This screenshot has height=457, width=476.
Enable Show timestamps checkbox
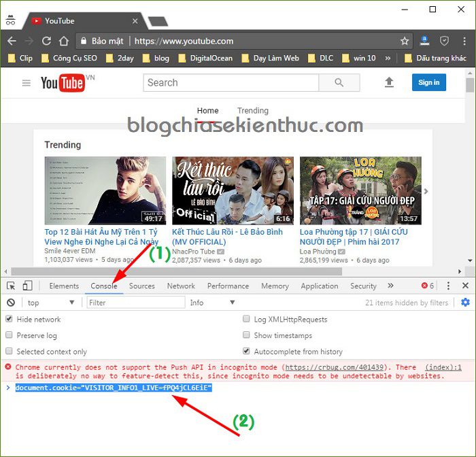(246, 335)
